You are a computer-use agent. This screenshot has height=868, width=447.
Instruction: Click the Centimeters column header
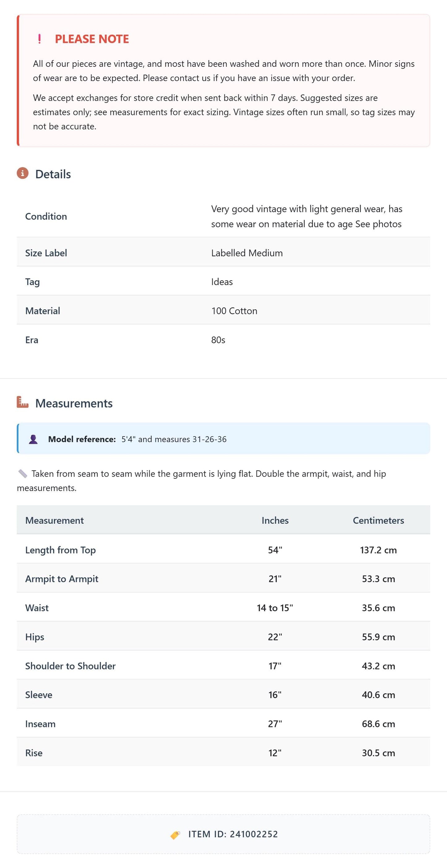coord(378,520)
